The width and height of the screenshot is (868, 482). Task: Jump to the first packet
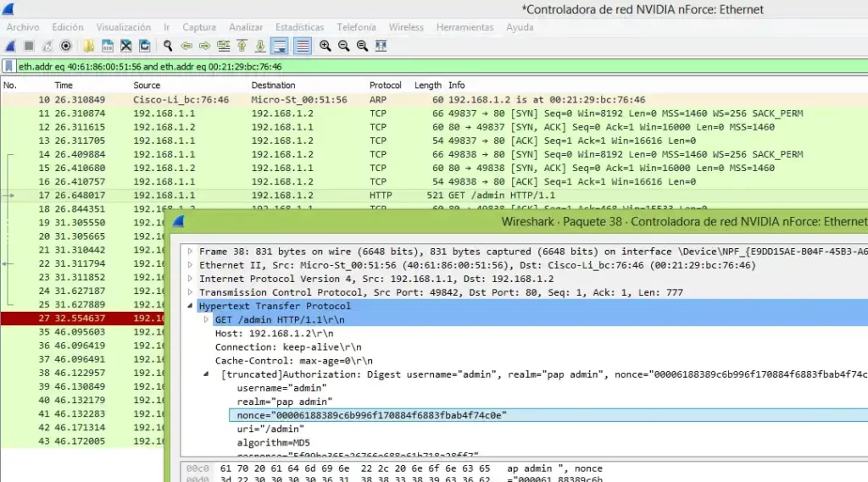click(242, 46)
